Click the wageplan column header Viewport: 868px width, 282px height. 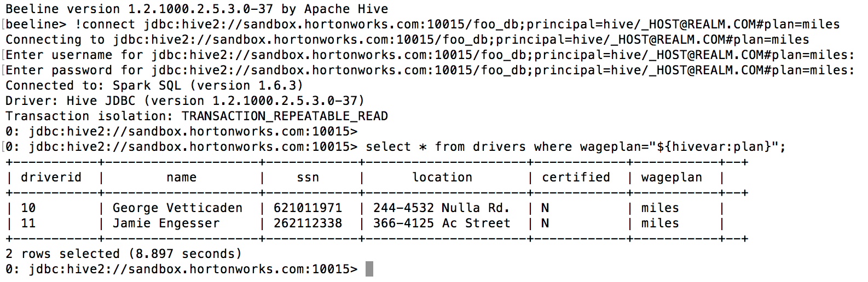671,178
